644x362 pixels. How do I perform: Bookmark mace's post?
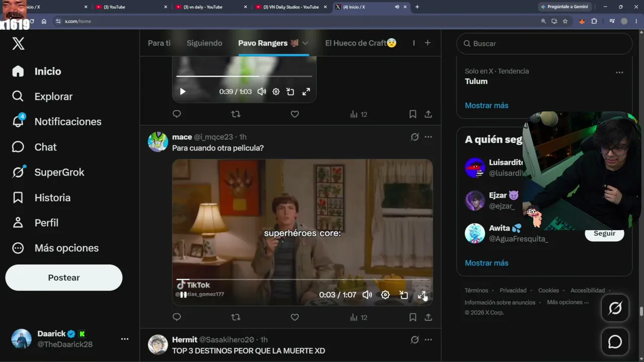(x=413, y=317)
